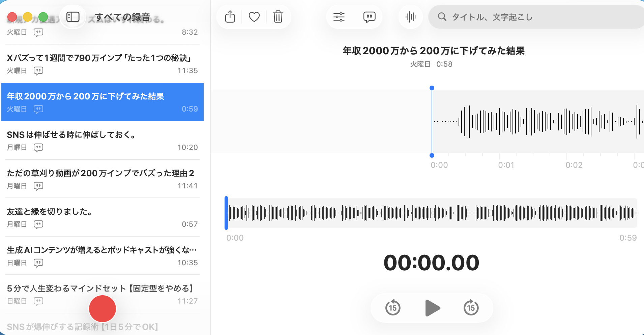The height and width of the screenshot is (335, 644).
Task: Open the playback settings sliders icon
Action: click(339, 17)
